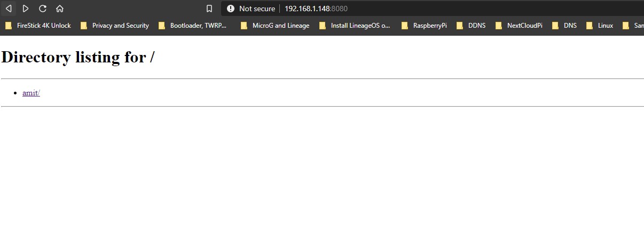This screenshot has height=241, width=644.
Task: Open the Bootloader, TWRP bookmark folder
Action: coord(193,26)
